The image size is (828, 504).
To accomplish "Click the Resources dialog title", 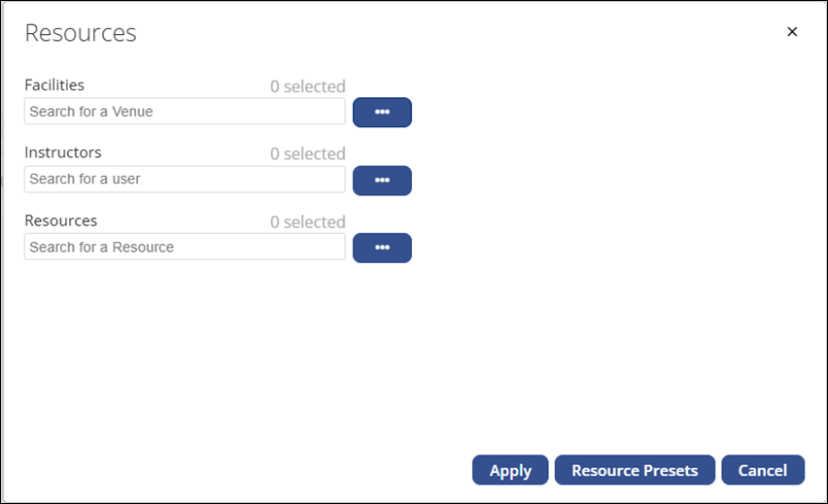I will point(81,33).
